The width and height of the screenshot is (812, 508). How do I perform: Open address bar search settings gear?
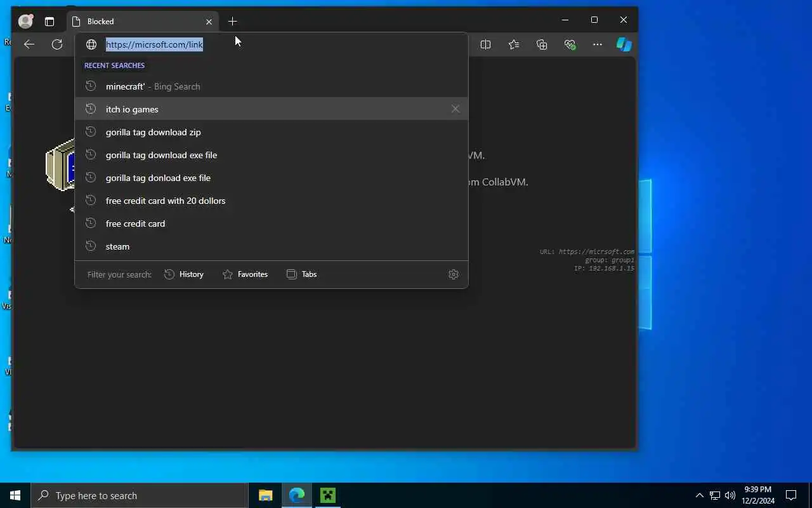click(454, 274)
